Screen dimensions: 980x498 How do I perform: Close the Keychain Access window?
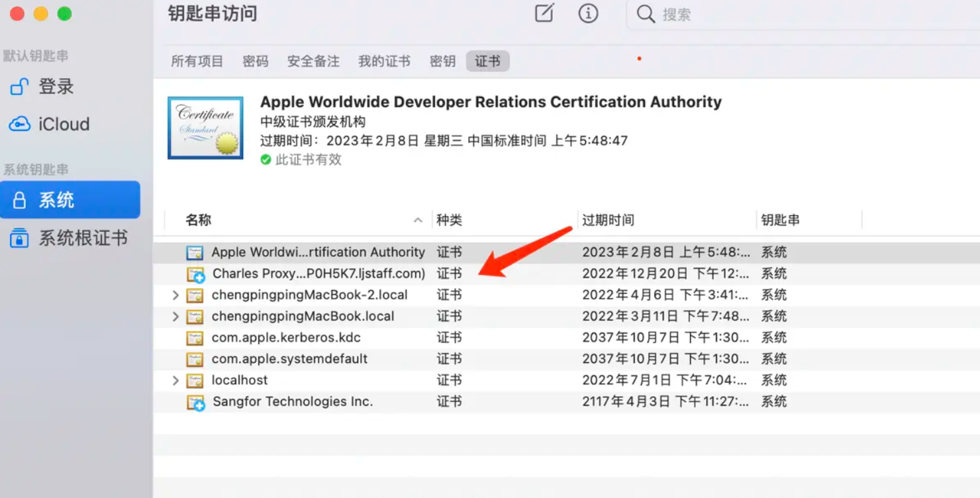pyautogui.click(x=17, y=14)
